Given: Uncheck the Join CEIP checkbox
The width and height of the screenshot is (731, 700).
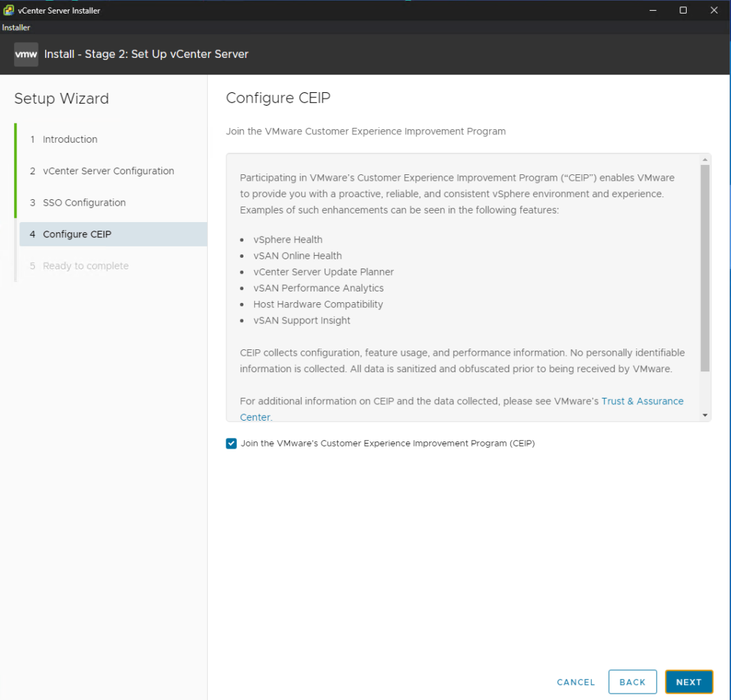Looking at the screenshot, I should coord(231,444).
